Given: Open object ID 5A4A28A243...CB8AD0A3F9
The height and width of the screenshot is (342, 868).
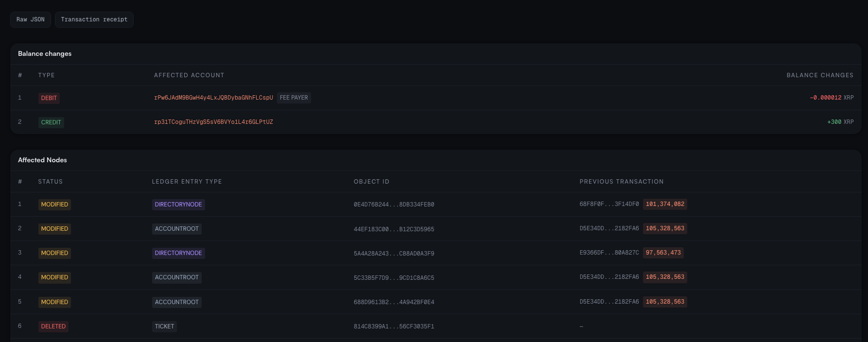Looking at the screenshot, I should point(394,253).
